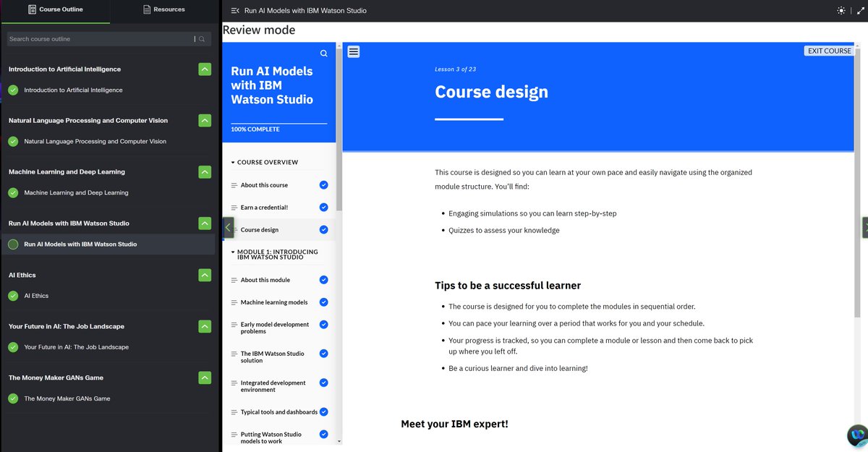Open The IBM Watson Studio solution lesson
868x452 pixels.
tap(273, 357)
